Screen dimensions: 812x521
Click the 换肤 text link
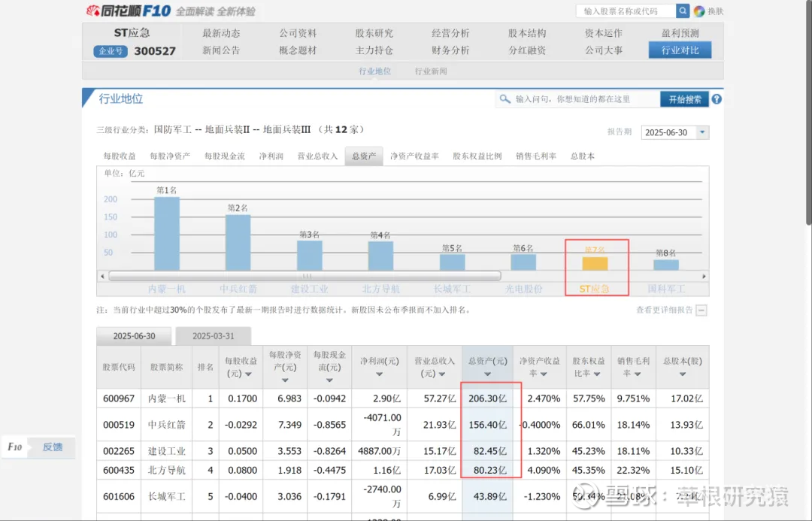click(716, 11)
